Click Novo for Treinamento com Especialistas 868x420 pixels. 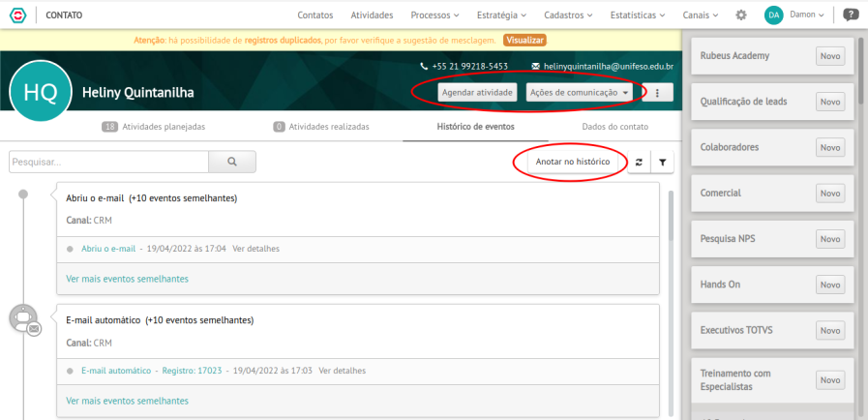(830, 380)
